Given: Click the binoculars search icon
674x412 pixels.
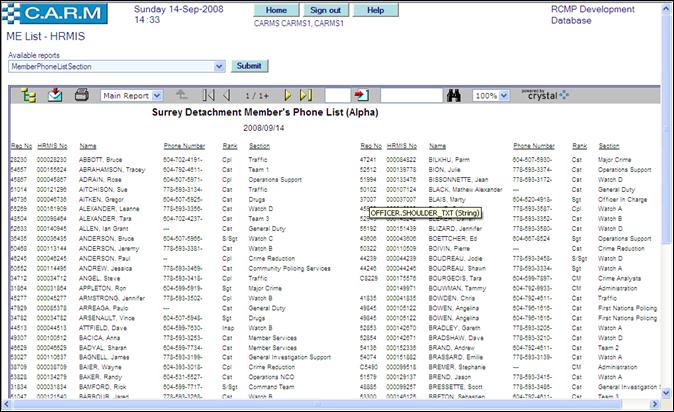Looking at the screenshot, I should click(453, 95).
